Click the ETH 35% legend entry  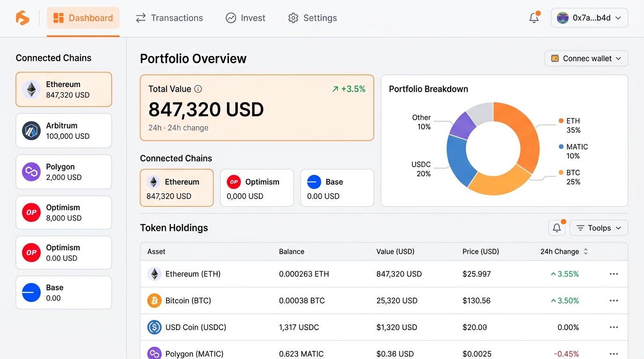pyautogui.click(x=570, y=125)
